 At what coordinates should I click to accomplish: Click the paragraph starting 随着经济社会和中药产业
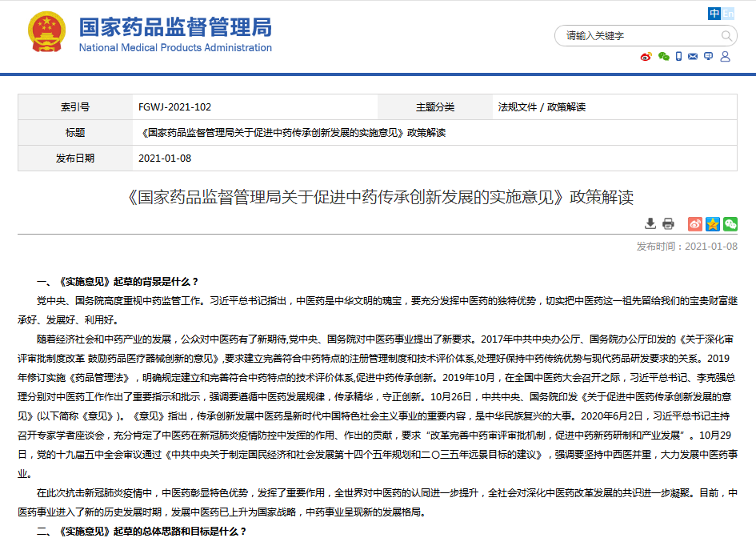pyautogui.click(x=378, y=406)
